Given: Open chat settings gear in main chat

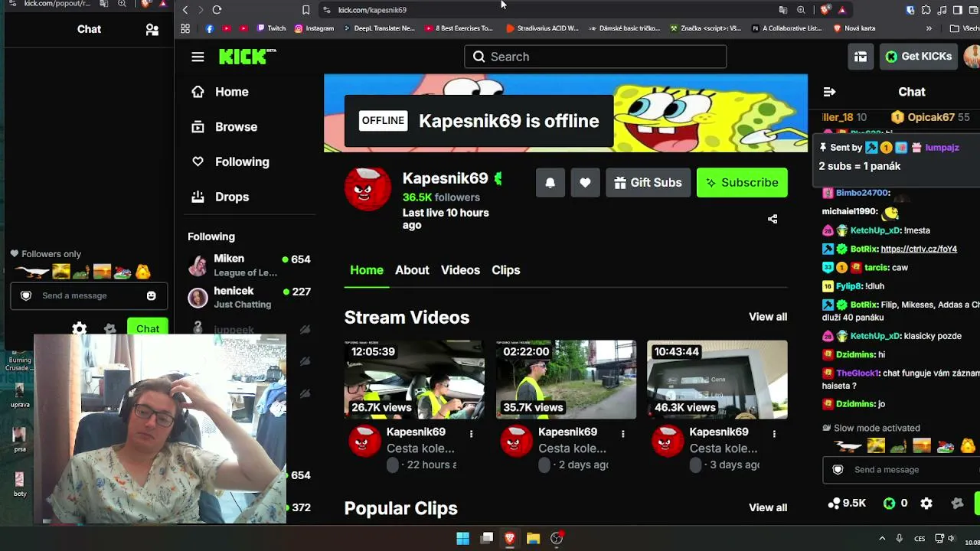Looking at the screenshot, I should 926,504.
